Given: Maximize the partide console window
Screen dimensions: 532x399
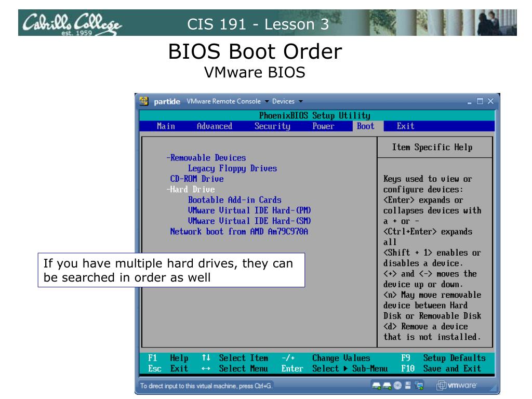Looking at the screenshot, I should pyautogui.click(x=480, y=101).
